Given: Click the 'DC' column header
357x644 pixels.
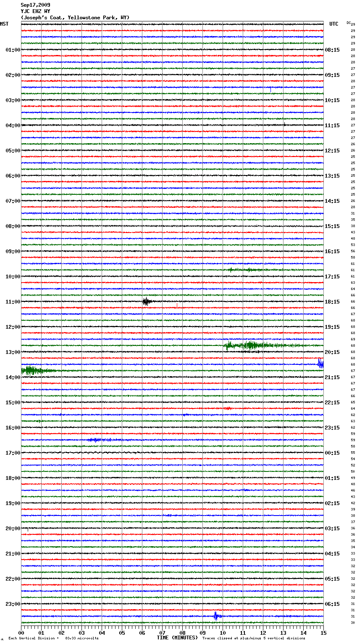Looking at the screenshot, I should tap(349, 23).
